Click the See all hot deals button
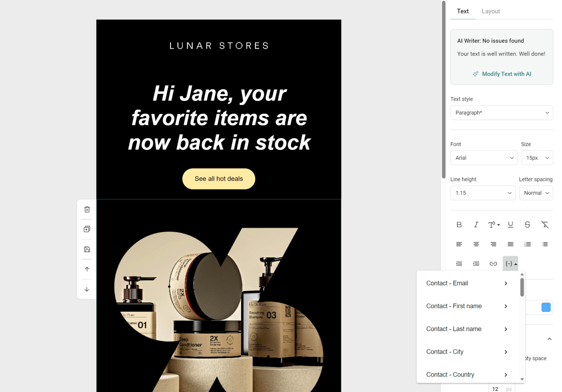 click(218, 179)
